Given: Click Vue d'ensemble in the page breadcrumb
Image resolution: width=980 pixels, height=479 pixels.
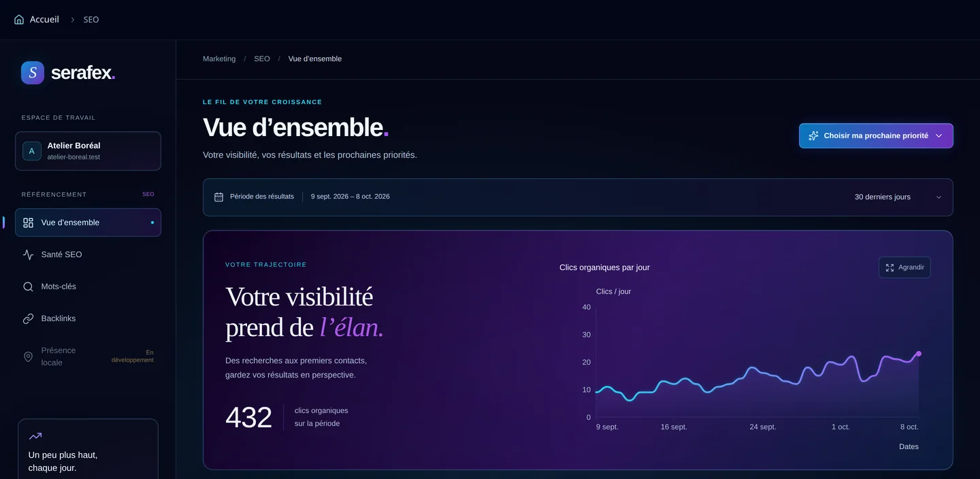Looking at the screenshot, I should pos(315,59).
